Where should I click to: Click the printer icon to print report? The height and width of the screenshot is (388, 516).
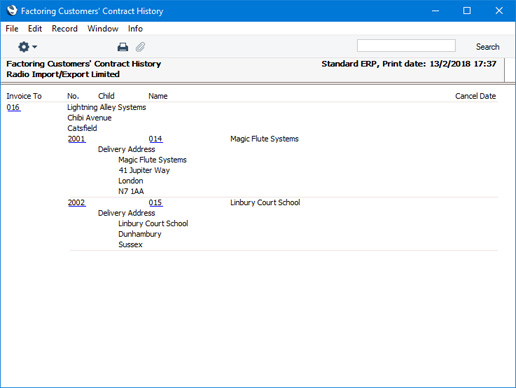coord(123,47)
